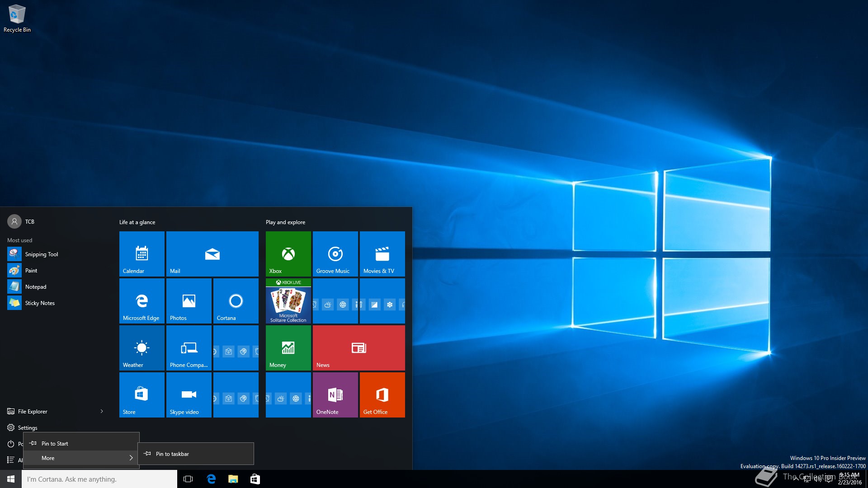Open the Groove Music tile
Screen dimensions: 868x488
(x=335, y=253)
